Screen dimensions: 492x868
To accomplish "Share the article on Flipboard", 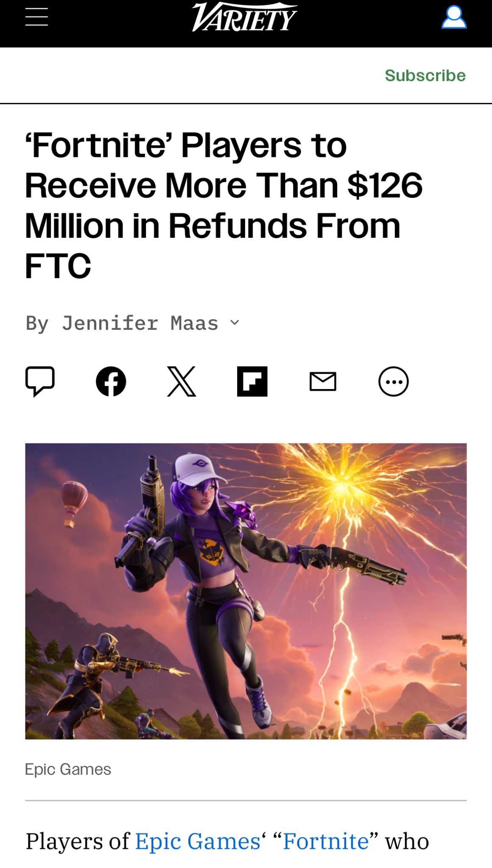I will pos(252,381).
